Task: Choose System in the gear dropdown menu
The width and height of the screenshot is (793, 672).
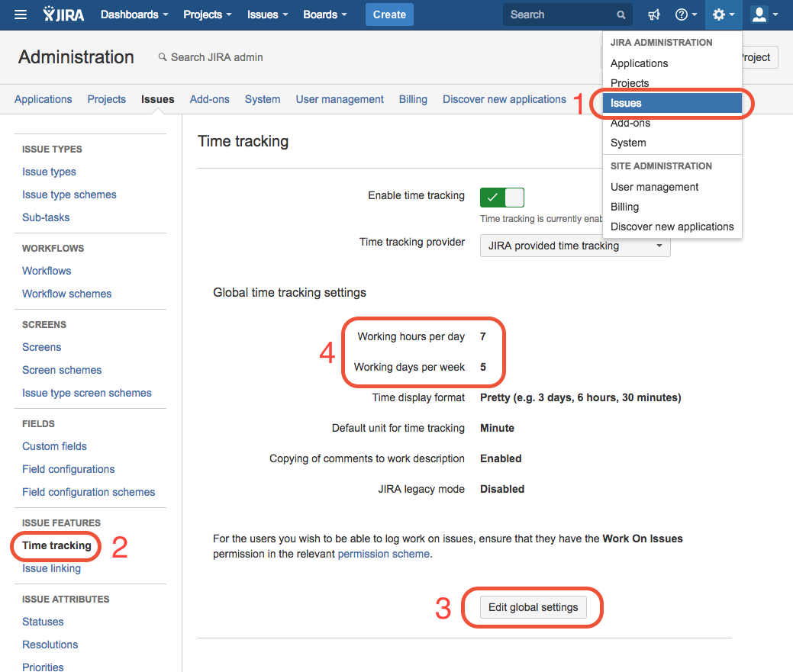Action: [672, 143]
